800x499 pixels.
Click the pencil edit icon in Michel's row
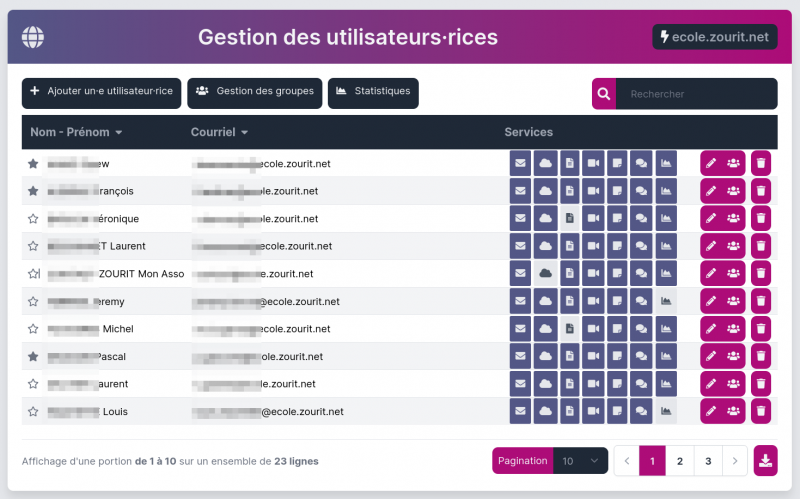[711, 328]
